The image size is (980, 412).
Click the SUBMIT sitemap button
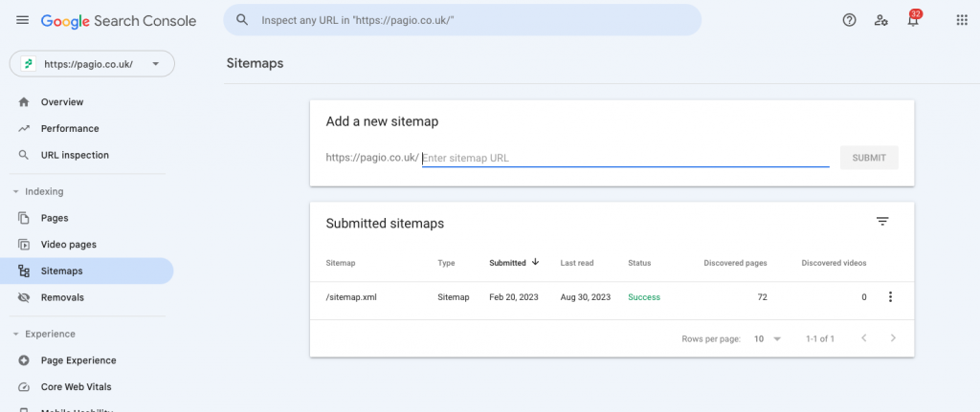[x=869, y=158]
